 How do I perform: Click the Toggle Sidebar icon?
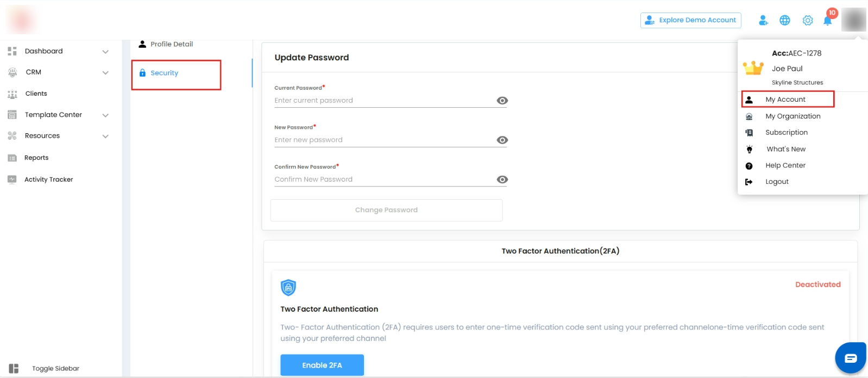pos(14,368)
